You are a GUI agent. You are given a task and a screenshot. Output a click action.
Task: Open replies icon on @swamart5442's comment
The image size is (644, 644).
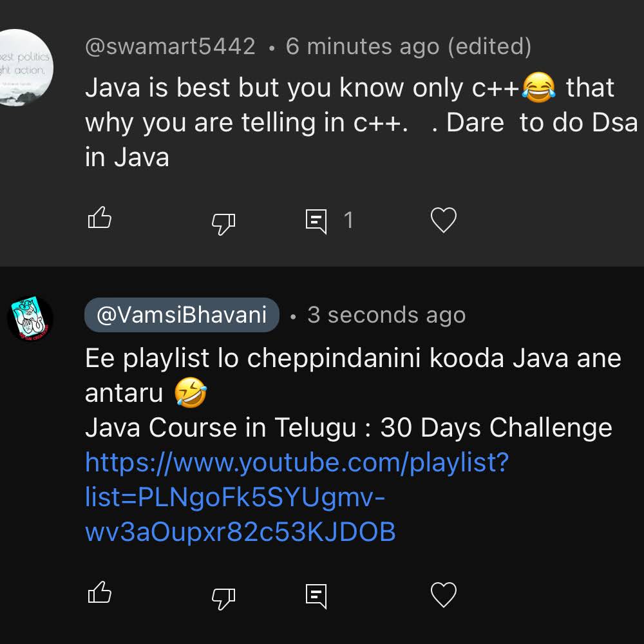click(x=316, y=221)
